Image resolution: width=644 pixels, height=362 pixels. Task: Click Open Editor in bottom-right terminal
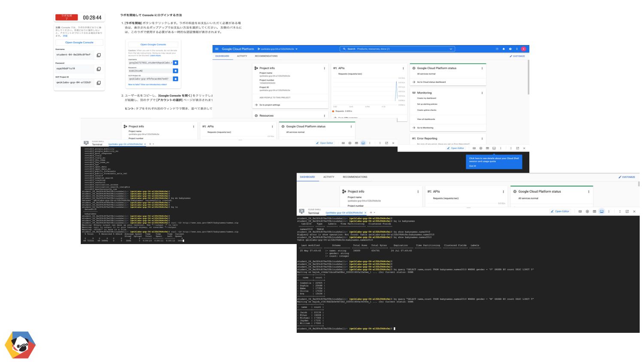pyautogui.click(x=560, y=211)
